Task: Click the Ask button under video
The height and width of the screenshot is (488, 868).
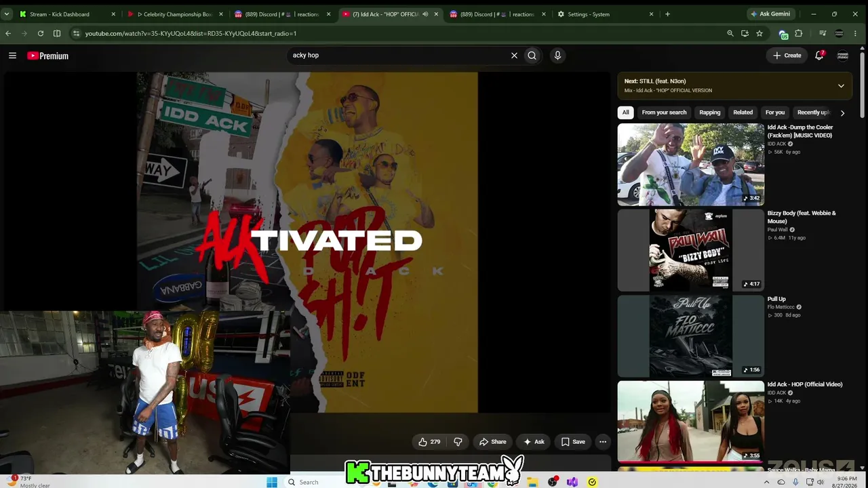Action: (534, 442)
